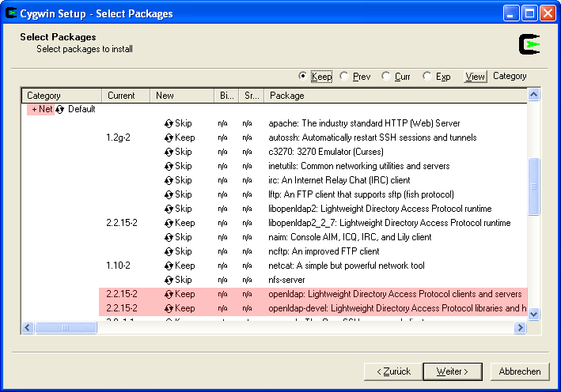561x392 pixels.
Task: Click the vertical scrollbar down arrow
Action: pyautogui.click(x=533, y=315)
